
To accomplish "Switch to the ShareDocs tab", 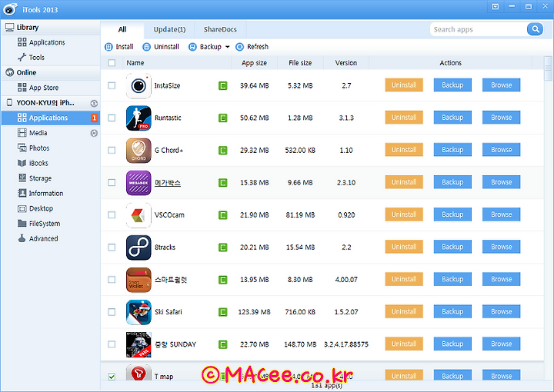I will [220, 30].
